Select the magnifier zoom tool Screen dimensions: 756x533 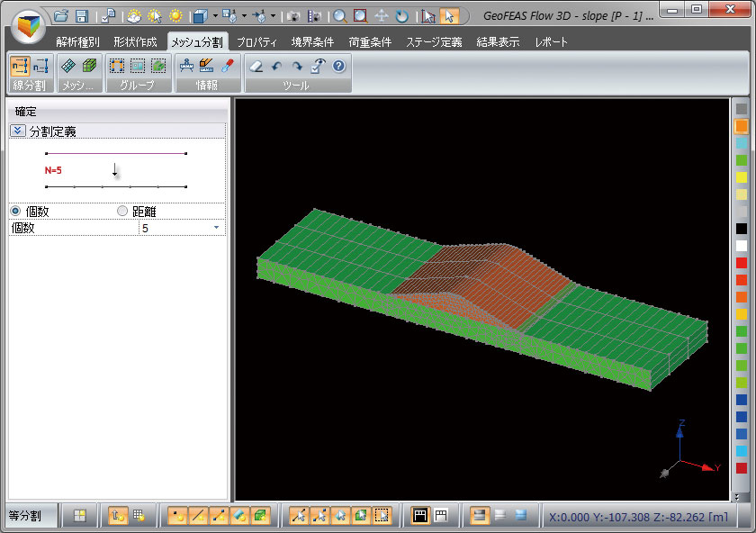(x=340, y=16)
